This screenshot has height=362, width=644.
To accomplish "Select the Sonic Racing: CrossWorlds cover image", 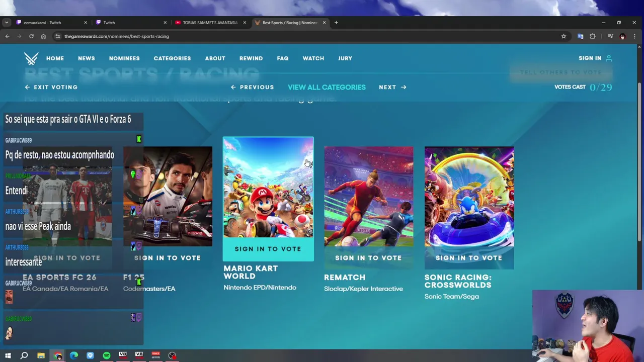I will tap(469, 197).
